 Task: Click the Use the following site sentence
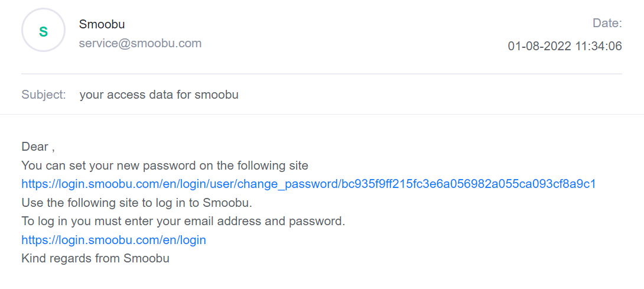[136, 203]
